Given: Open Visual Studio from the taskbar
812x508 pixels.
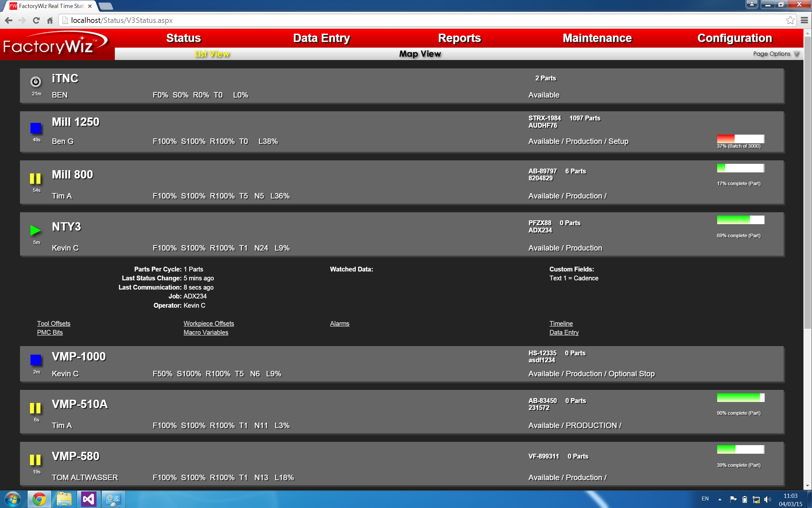Looking at the screenshot, I should tap(89, 500).
